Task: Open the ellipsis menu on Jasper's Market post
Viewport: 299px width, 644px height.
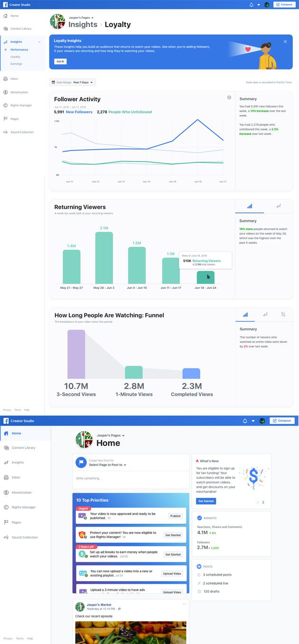Action: pos(185,604)
